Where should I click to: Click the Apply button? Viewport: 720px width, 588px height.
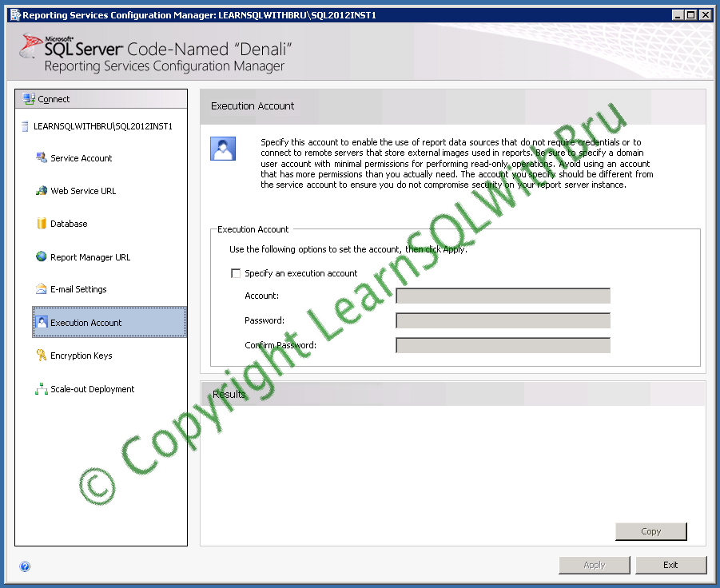coord(595,565)
